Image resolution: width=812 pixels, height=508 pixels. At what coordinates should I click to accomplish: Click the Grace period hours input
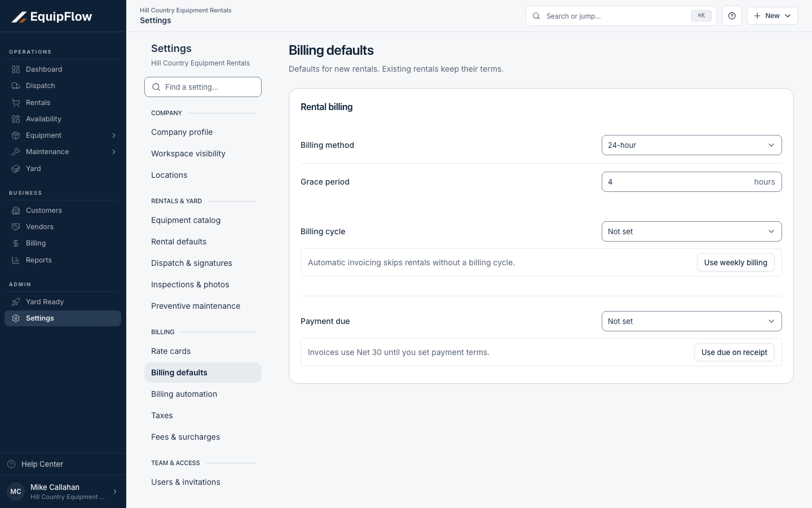[692, 182]
